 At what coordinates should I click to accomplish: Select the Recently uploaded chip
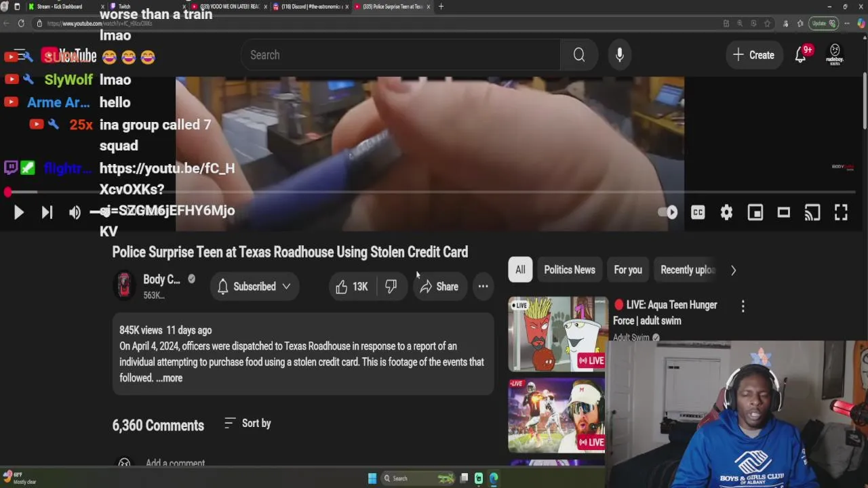pos(687,270)
